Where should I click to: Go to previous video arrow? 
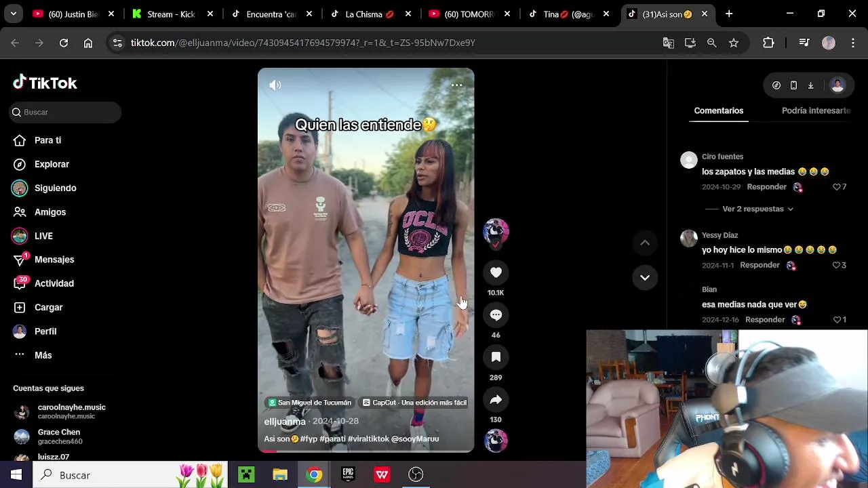pos(645,243)
